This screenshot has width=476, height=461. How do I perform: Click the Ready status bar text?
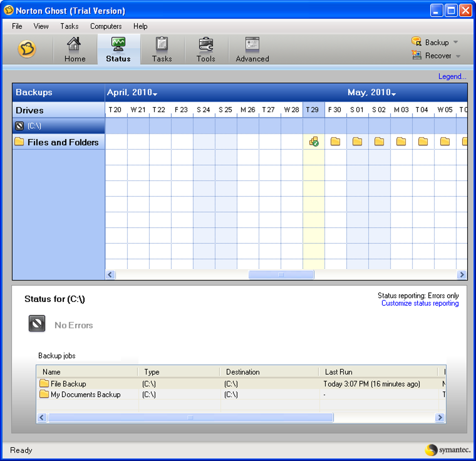[x=21, y=450]
